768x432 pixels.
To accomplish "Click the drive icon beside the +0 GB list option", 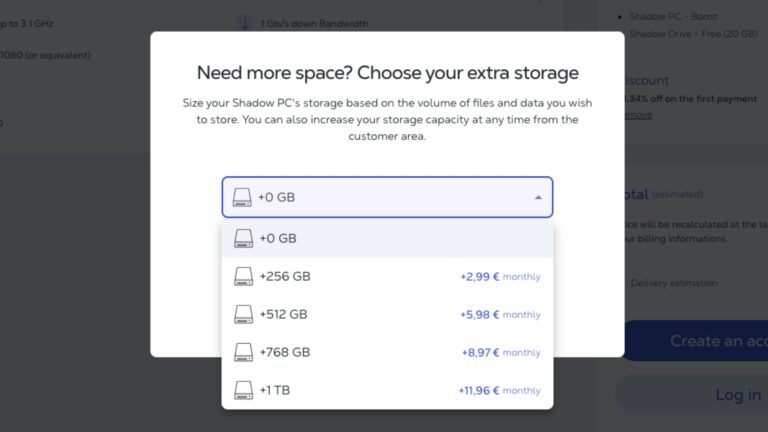I will coord(243,239).
